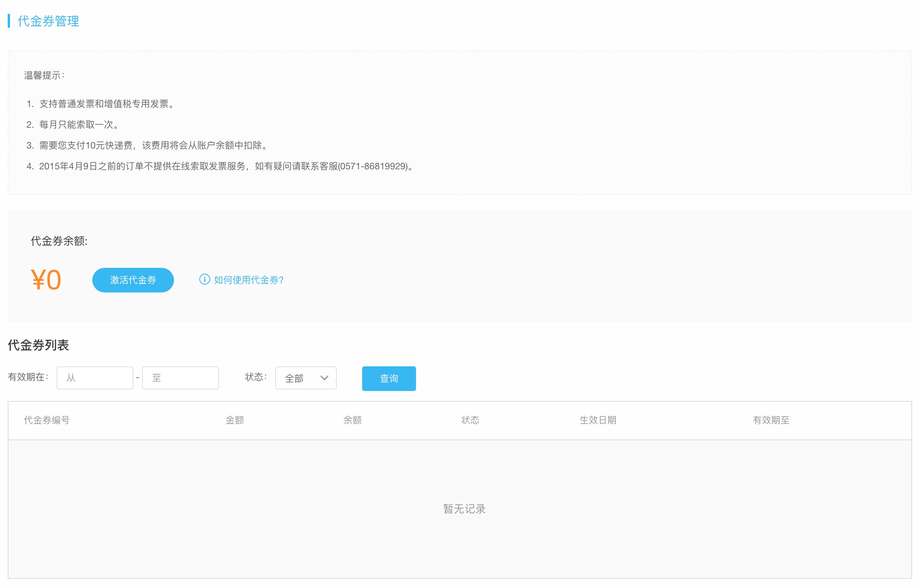
Task: Click the 代金券列表 section heading
Action: (38, 345)
